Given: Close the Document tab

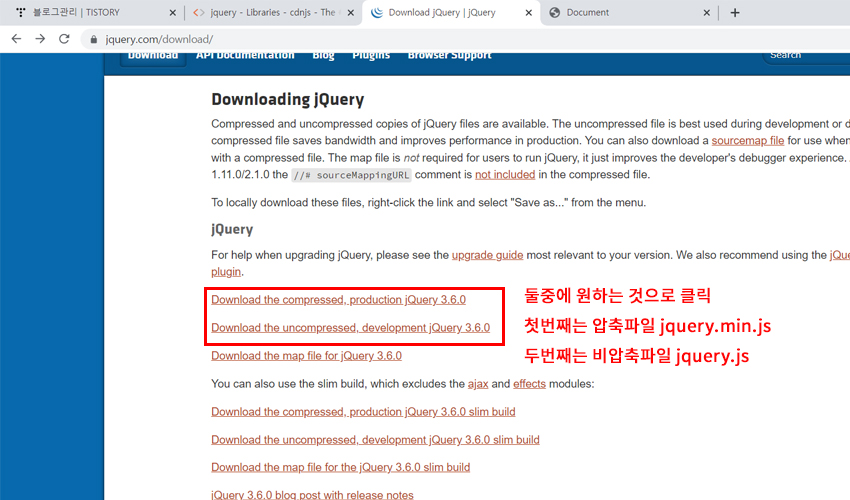Looking at the screenshot, I should click(x=706, y=12).
